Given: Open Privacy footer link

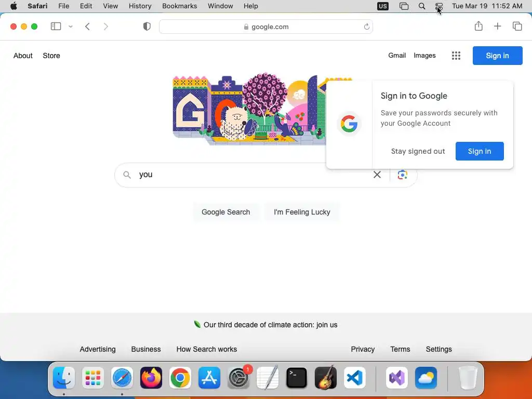Looking at the screenshot, I should click(363, 349).
